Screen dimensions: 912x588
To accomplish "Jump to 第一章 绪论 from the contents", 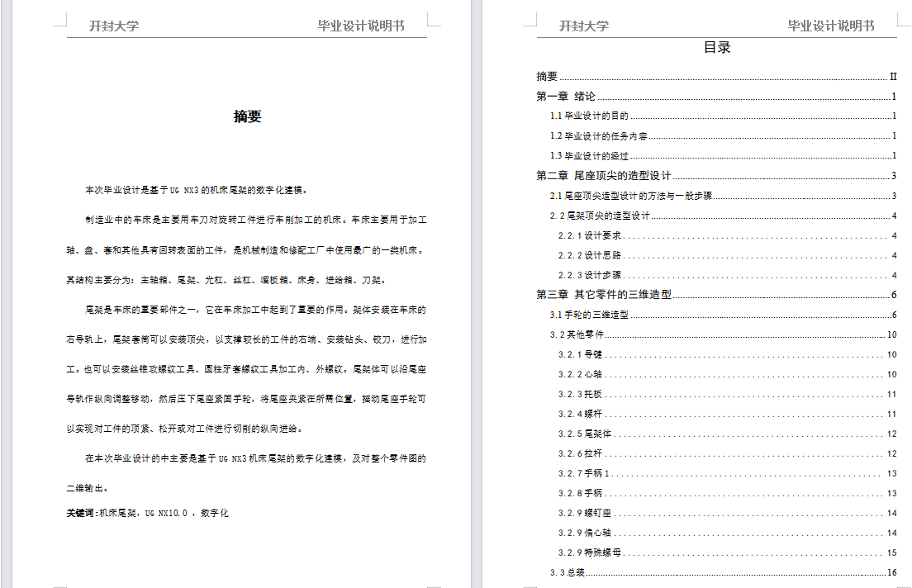I will click(x=716, y=96).
